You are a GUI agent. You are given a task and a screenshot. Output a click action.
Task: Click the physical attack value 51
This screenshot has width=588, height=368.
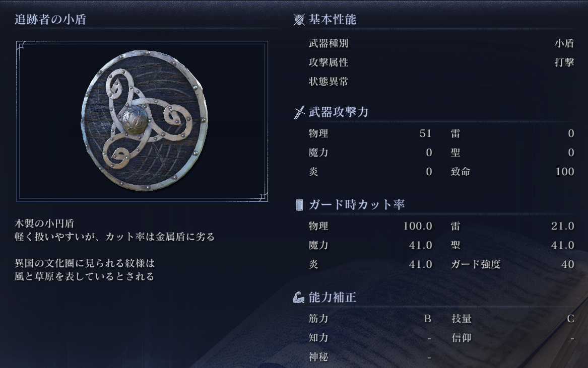(x=426, y=133)
